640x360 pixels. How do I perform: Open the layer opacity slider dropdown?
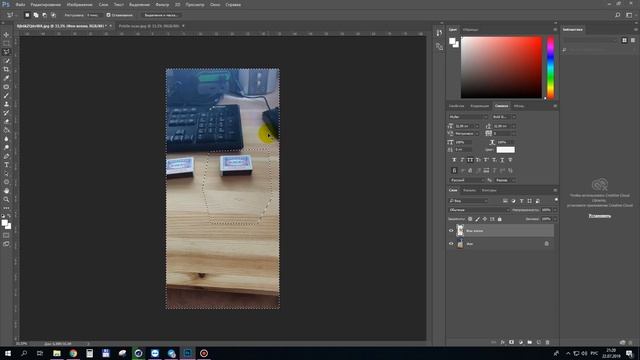coord(554,210)
